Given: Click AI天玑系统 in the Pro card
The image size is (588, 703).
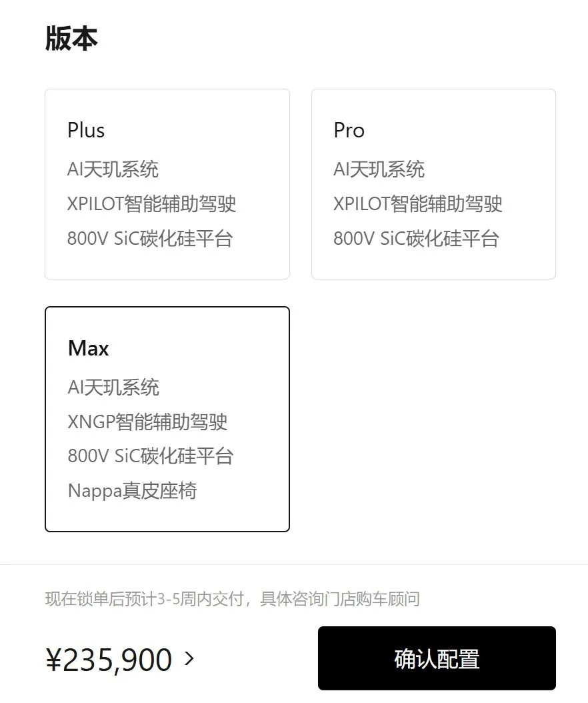Looking at the screenshot, I should 379,169.
